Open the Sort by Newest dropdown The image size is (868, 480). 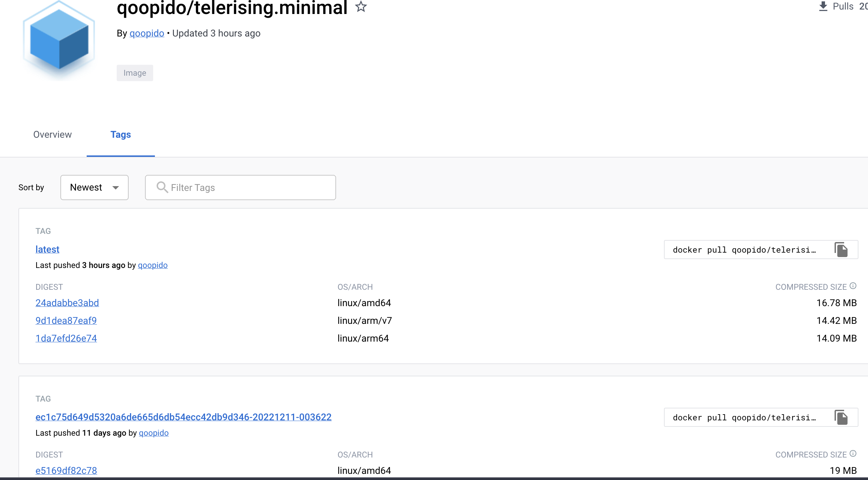pyautogui.click(x=95, y=187)
